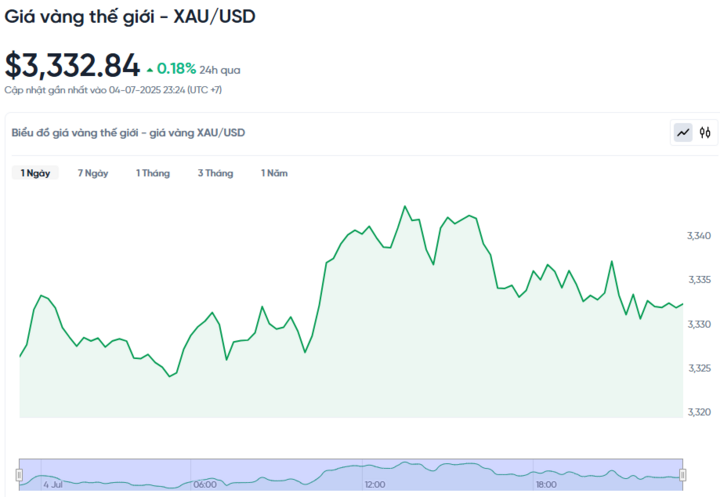Click the left range navigator handle
This screenshot has width=720, height=497.
tap(19, 474)
